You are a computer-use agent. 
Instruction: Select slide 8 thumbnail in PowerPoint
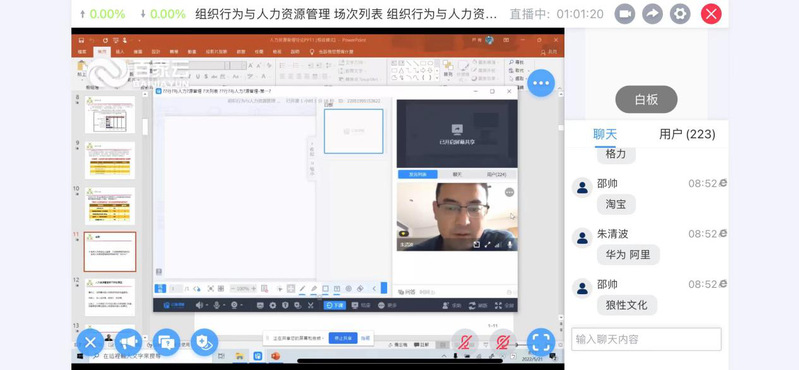tap(110, 114)
